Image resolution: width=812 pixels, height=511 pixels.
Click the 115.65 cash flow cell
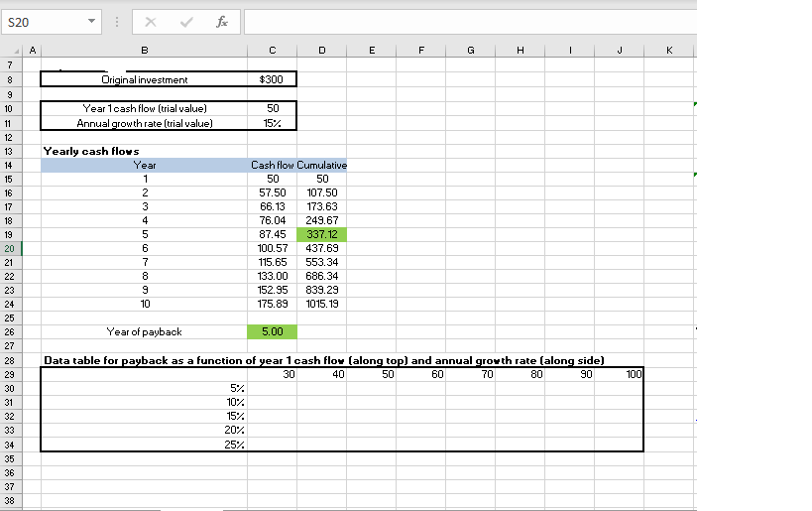click(273, 262)
